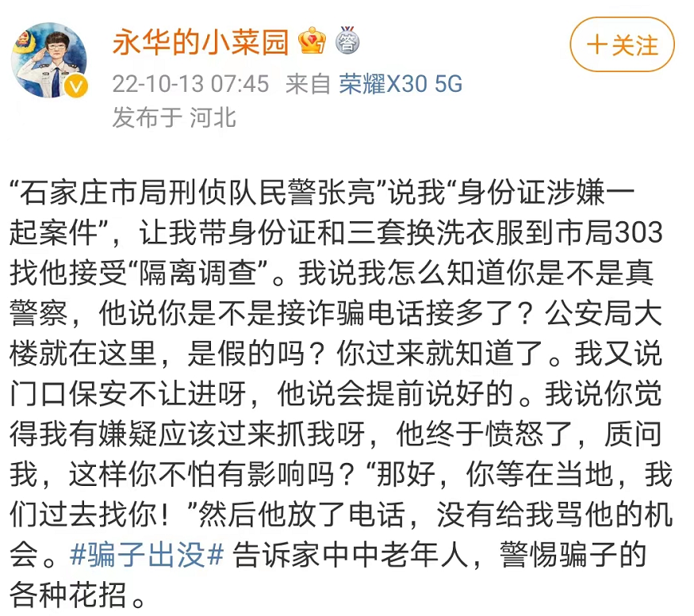Screen dimensions: 694x616
Task: Click the yellow verified V badge
Action: [75, 87]
